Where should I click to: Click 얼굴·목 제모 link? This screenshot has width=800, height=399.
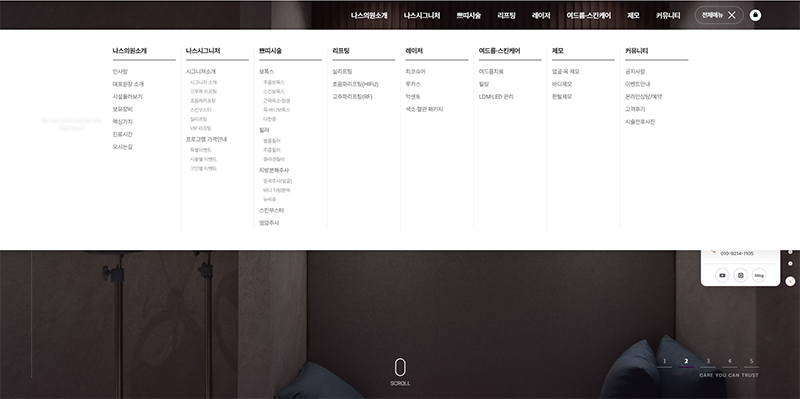point(565,72)
